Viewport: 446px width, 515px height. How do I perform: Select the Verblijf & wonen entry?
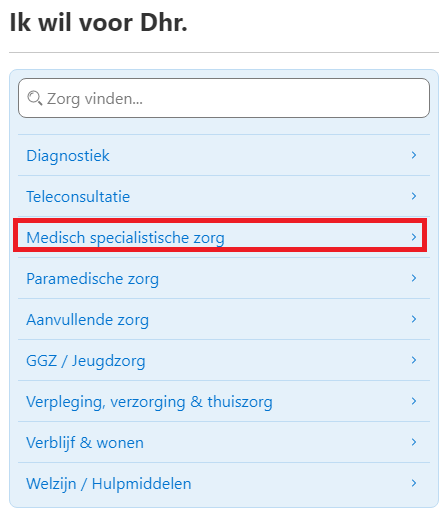pyautogui.click(x=224, y=442)
